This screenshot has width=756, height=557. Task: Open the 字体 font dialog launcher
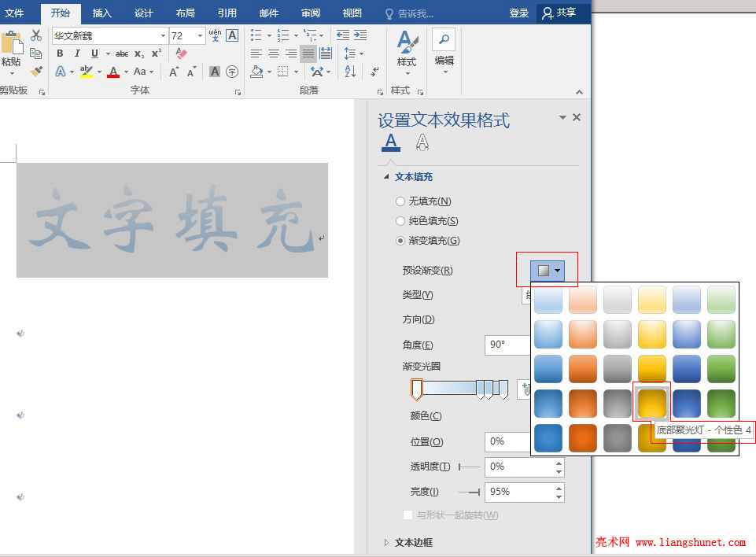(x=238, y=92)
